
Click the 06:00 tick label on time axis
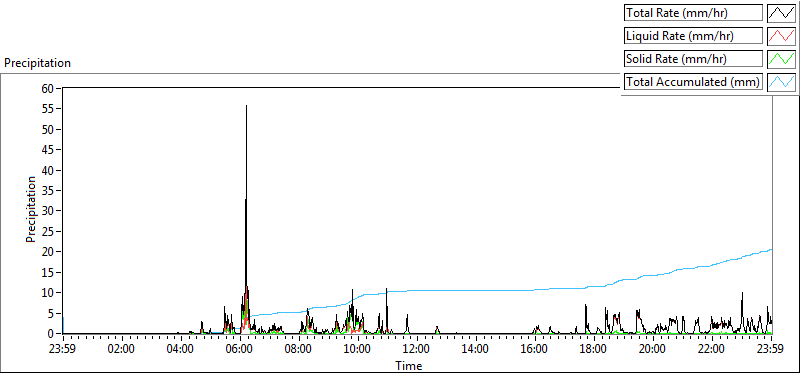240,350
